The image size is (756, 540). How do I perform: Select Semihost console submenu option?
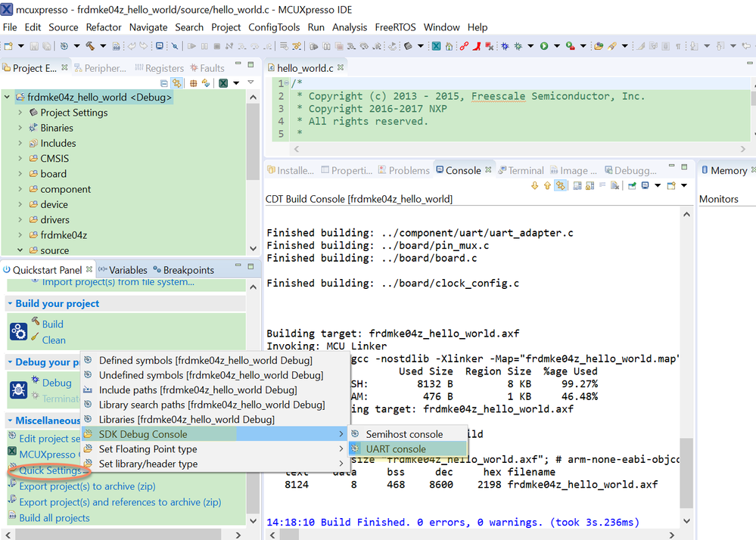[x=408, y=434]
